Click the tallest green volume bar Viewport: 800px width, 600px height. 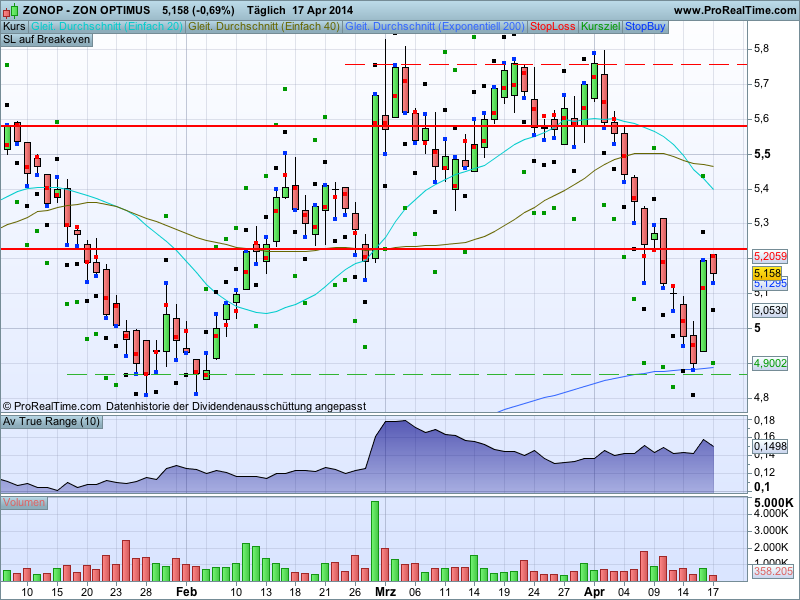[375, 541]
